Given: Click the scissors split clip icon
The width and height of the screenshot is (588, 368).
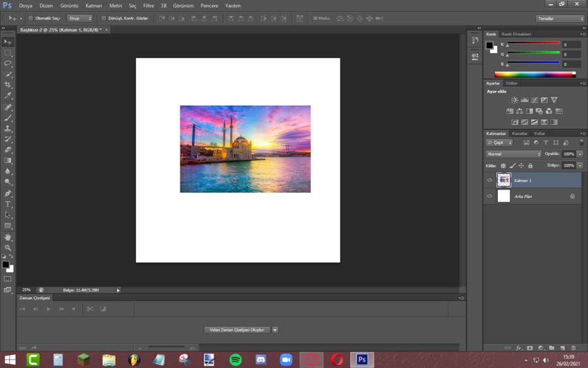Looking at the screenshot, I should click(90, 309).
